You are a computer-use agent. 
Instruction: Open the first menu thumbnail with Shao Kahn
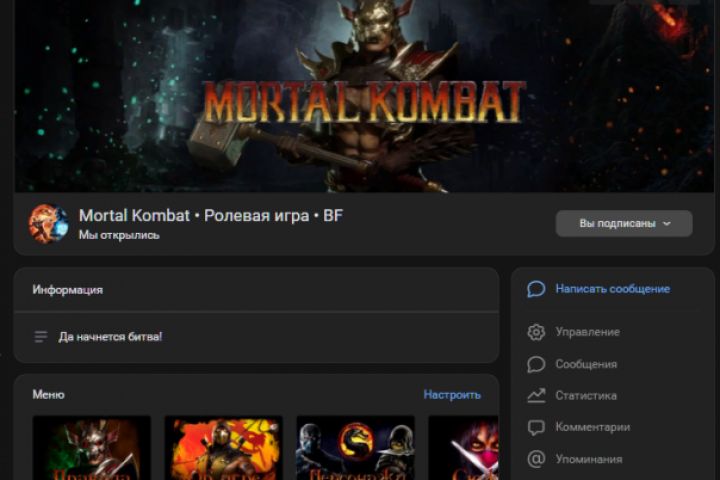(91, 448)
